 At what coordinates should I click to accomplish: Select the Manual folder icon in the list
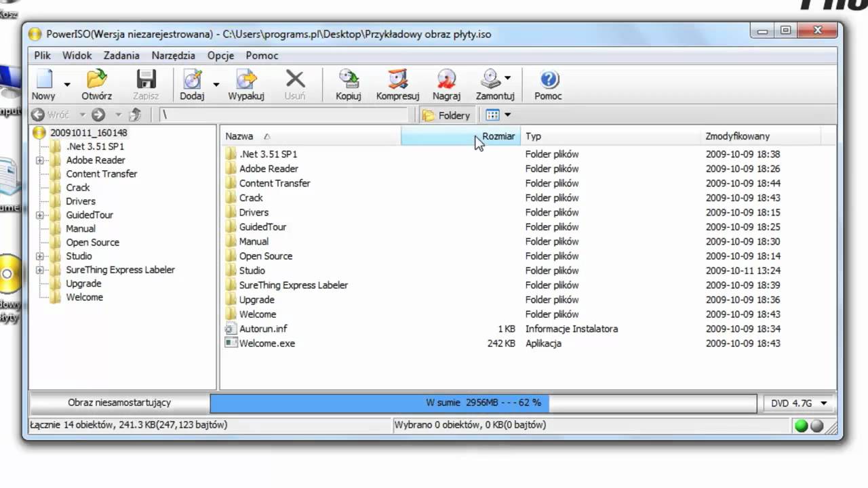coord(231,241)
